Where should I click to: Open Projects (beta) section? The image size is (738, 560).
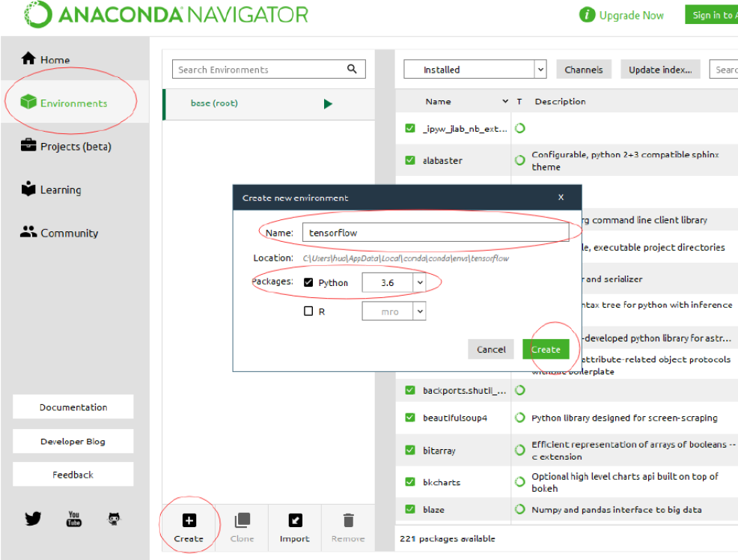coord(66,146)
